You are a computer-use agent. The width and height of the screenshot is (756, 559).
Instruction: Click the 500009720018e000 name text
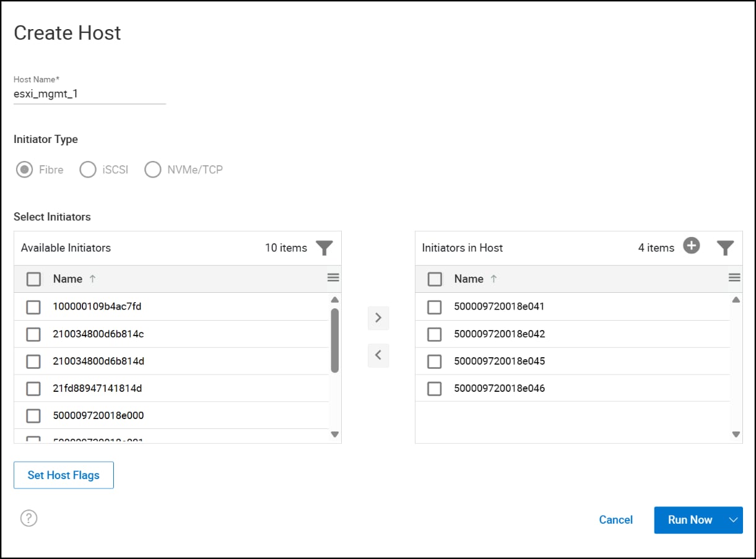pyautogui.click(x=98, y=415)
